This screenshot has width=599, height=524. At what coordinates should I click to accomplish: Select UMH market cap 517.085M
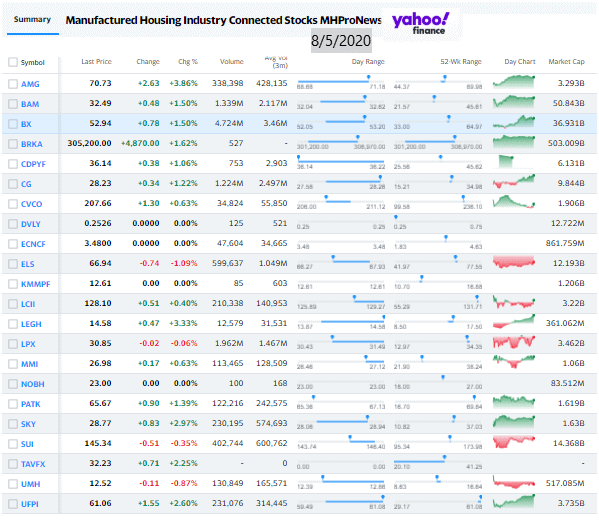565,483
